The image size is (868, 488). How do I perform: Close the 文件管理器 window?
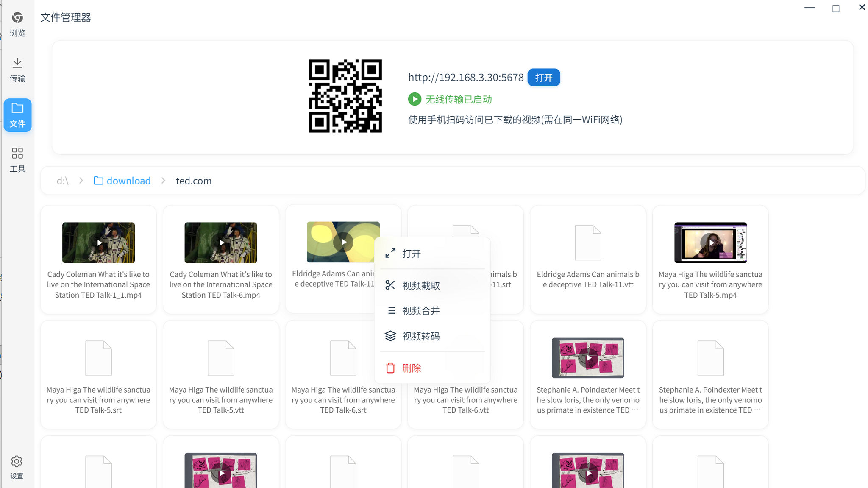pyautogui.click(x=862, y=7)
